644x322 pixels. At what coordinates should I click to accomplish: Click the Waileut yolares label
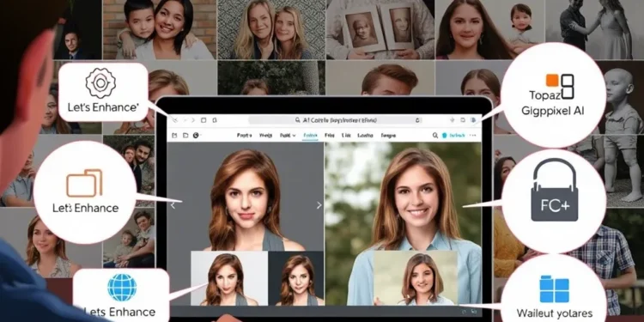coord(555,313)
